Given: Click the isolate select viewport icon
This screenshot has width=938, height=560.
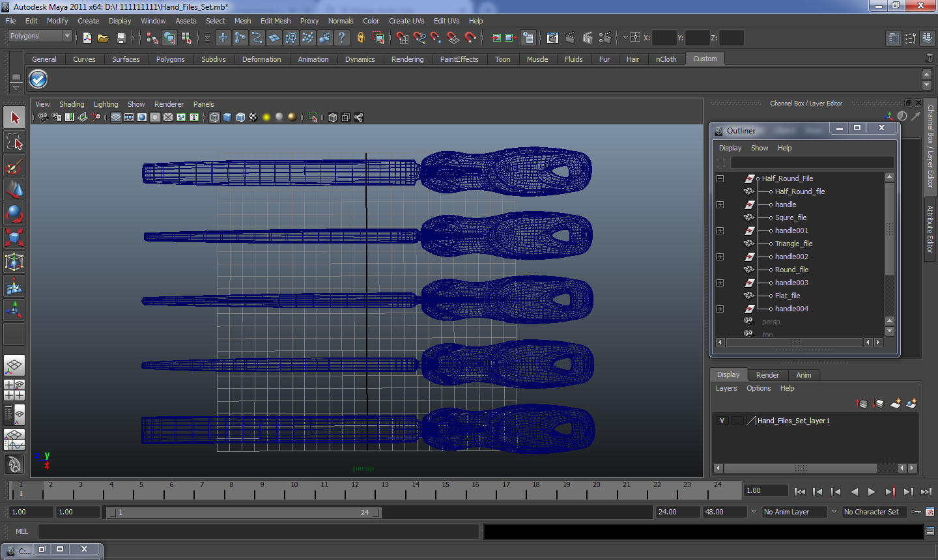Looking at the screenshot, I should coord(313,117).
